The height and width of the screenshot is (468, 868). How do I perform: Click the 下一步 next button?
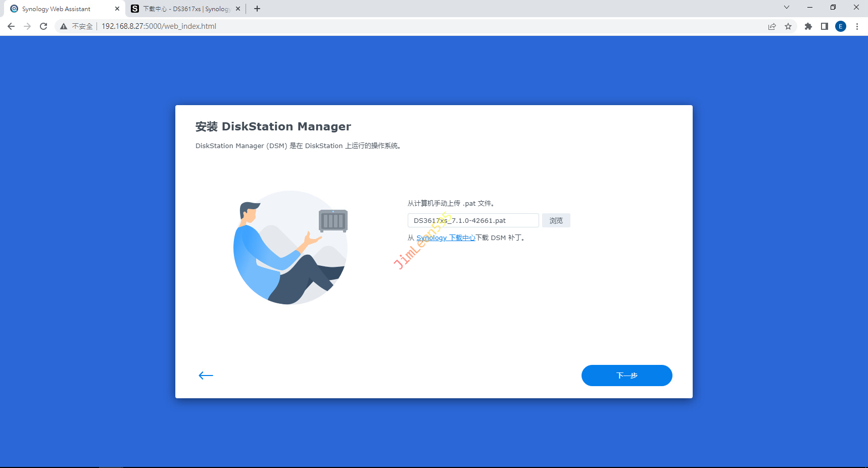click(626, 376)
